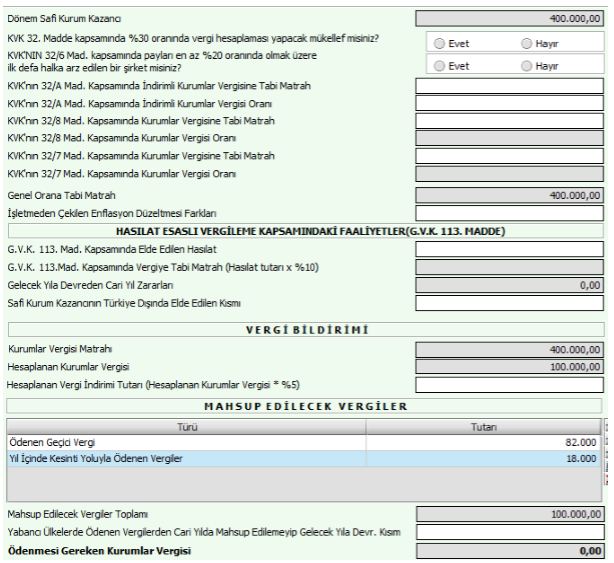The height and width of the screenshot is (563, 614).
Task: Click the 18.000 amount cell
Action: point(484,459)
